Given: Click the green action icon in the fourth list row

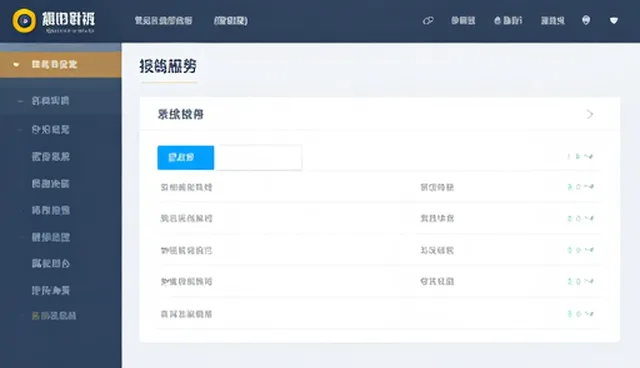Looking at the screenshot, I should click(570, 282).
